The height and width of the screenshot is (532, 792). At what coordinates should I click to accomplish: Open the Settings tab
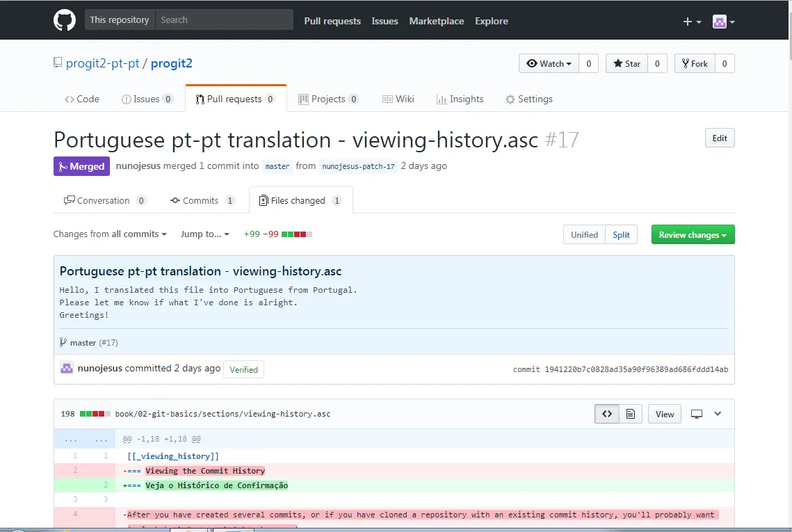point(529,99)
